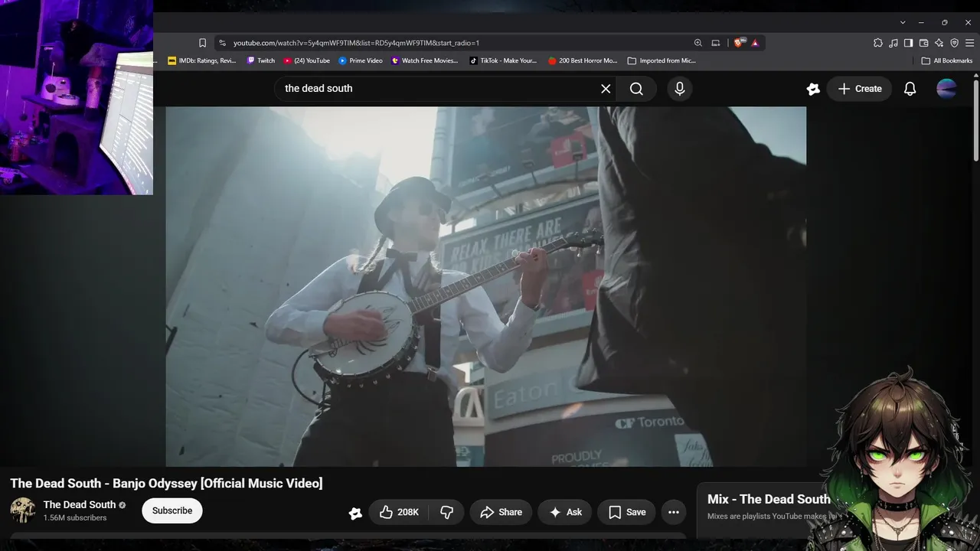Click the zoom magnifier icon in address bar

(x=698, y=43)
